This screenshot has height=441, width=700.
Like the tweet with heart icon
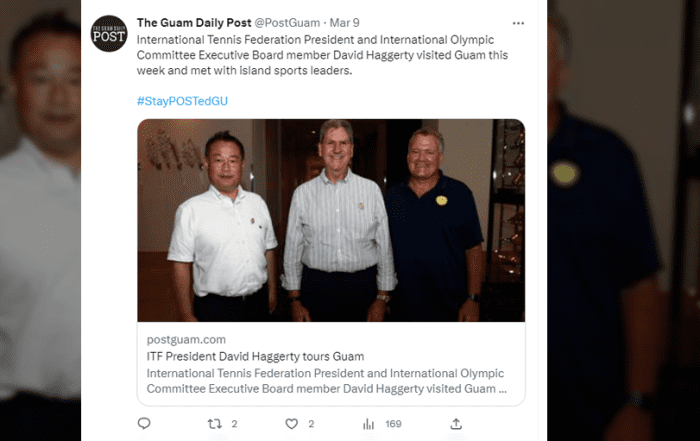pos(292,424)
